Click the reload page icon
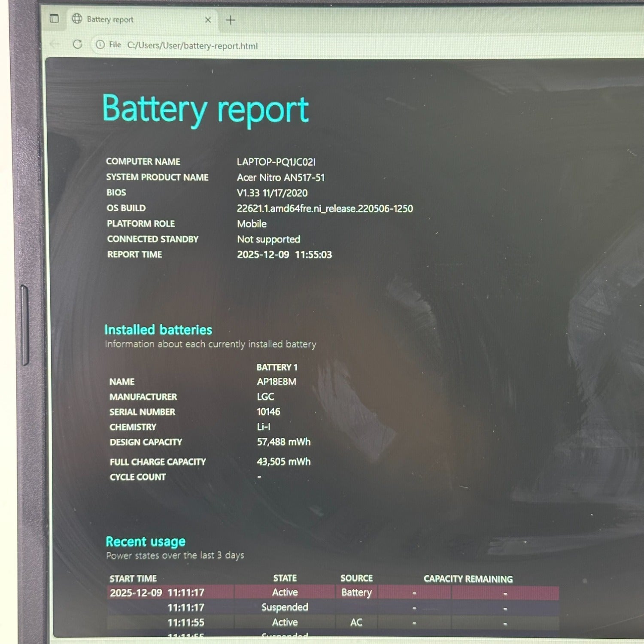This screenshot has width=644, height=644. (x=78, y=44)
